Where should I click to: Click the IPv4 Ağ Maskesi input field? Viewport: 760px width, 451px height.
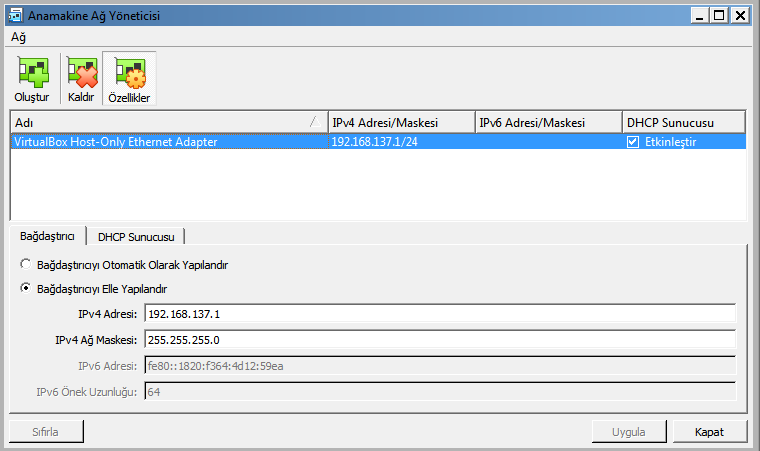pos(440,340)
